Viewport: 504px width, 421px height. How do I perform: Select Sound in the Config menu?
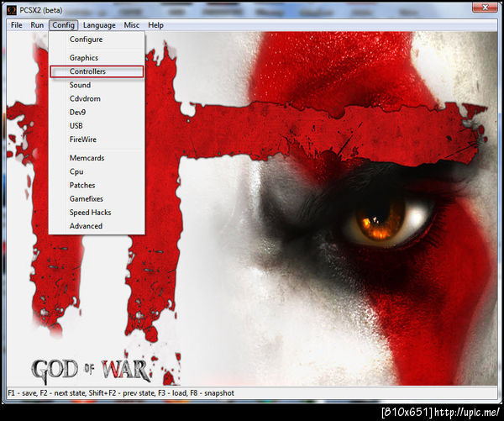pos(97,85)
